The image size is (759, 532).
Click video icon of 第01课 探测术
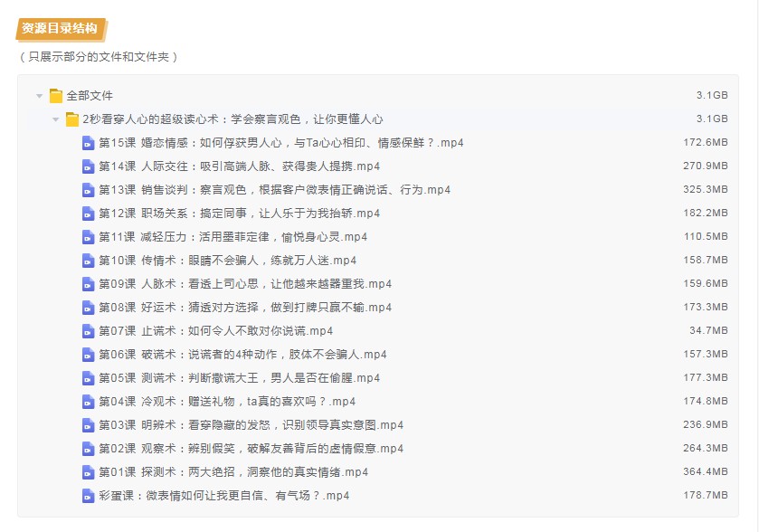[88, 472]
